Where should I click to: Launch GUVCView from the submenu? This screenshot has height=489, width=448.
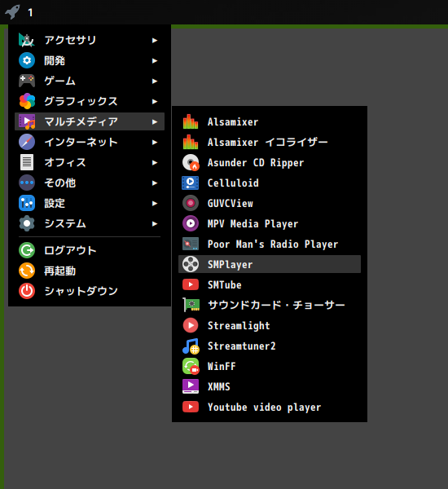click(x=270, y=203)
